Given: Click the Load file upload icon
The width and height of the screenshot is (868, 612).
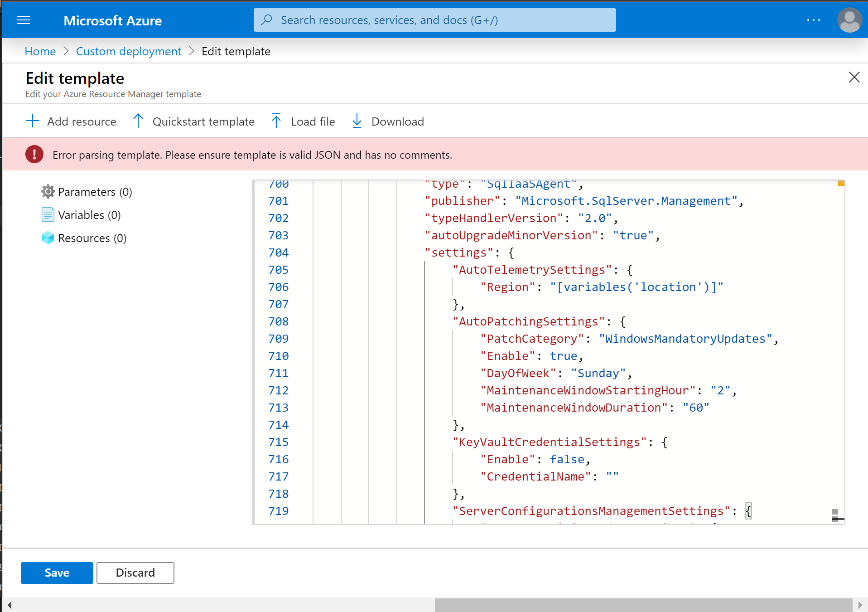Looking at the screenshot, I should [276, 121].
